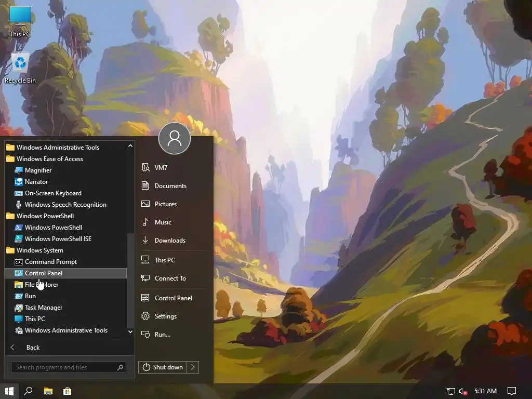This screenshot has width=532, height=399.
Task: Open File Explorer from programs list
Action: [65, 285]
